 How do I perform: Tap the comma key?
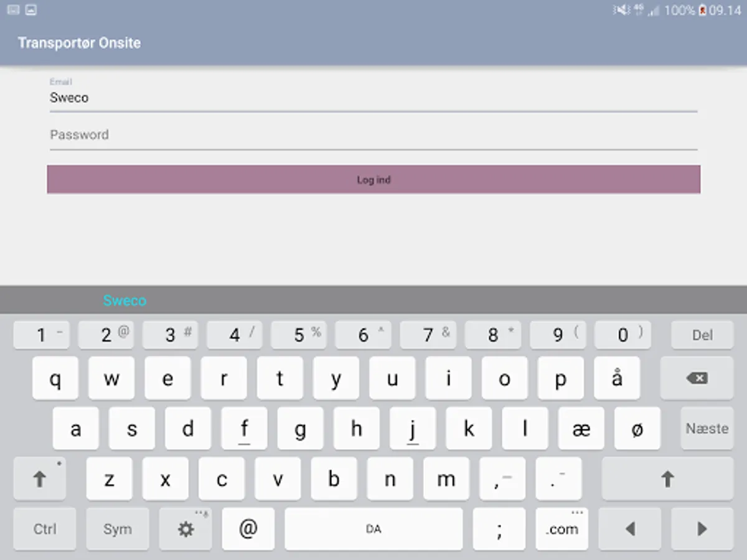pos(502,479)
